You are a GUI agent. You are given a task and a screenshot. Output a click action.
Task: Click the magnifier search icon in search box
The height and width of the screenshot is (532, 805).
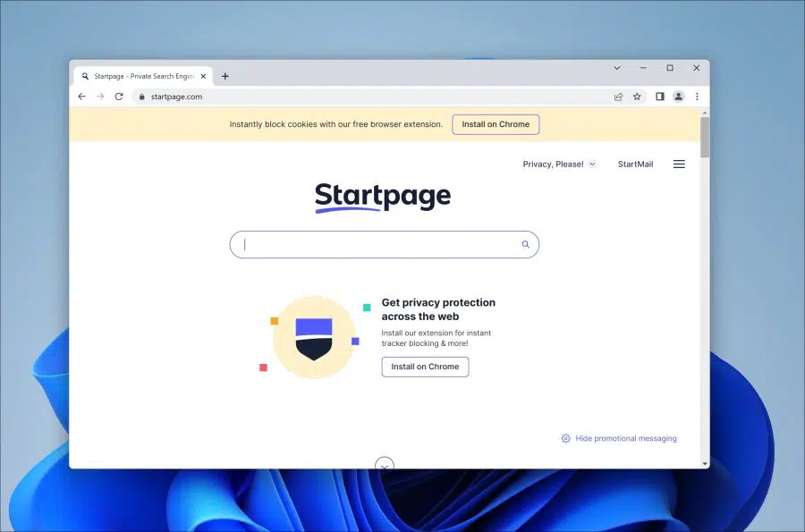(525, 244)
